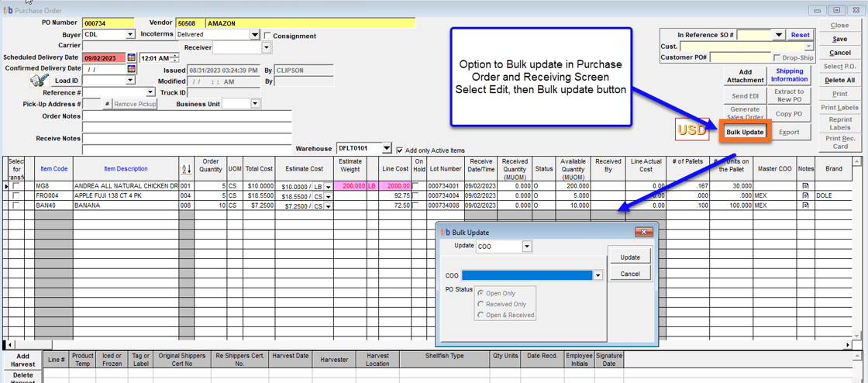Screen dimensions: 868x383
Task: Open the COO dropdown list
Action: pyautogui.click(x=598, y=275)
